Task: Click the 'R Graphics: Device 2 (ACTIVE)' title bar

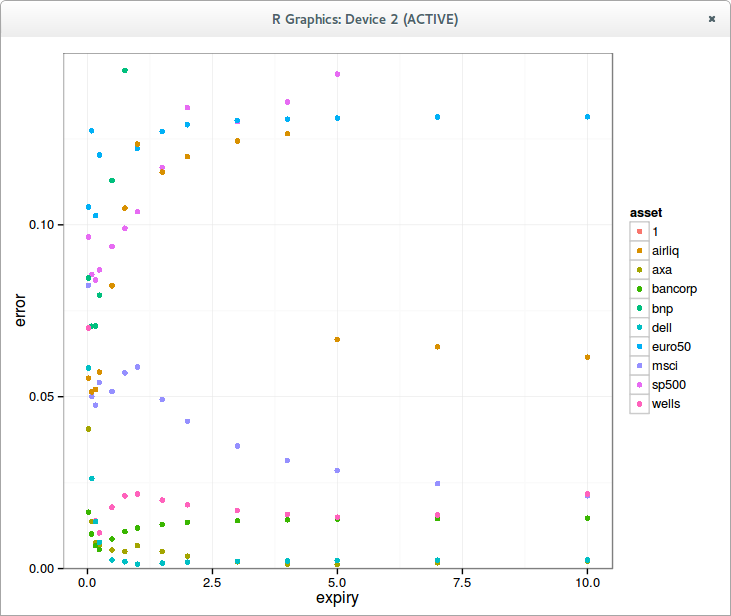Action: 365,19
